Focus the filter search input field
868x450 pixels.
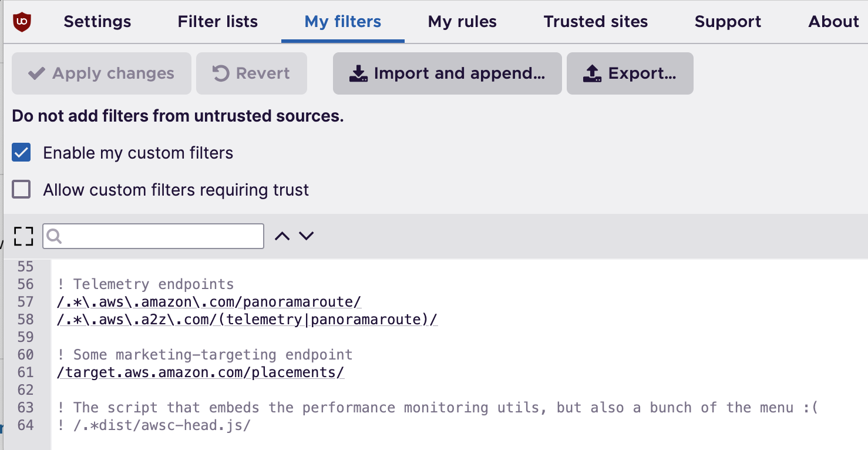153,236
